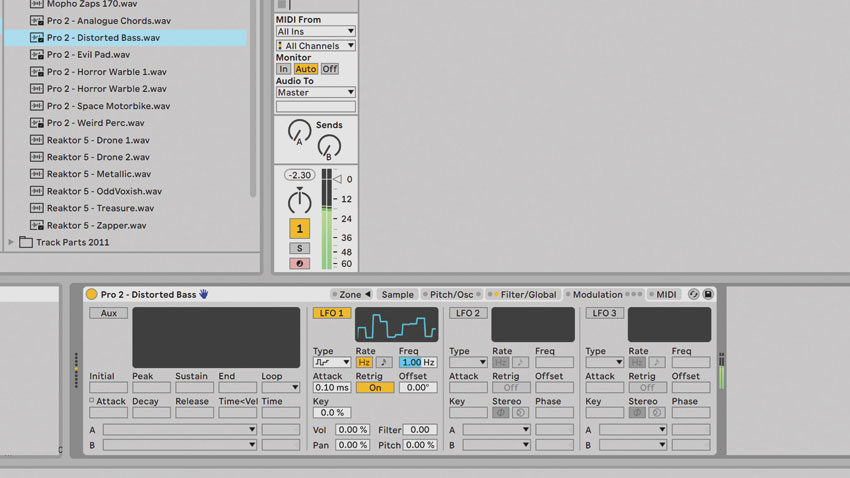
Task: Open the Audio To Master dropdown
Action: (x=315, y=93)
